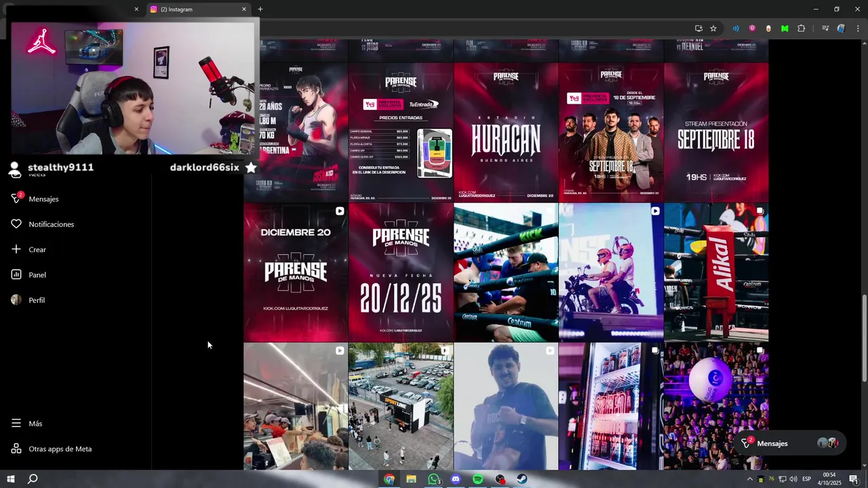The width and height of the screenshot is (868, 488).
Task: Open Steam from the taskbar
Action: tap(521, 479)
